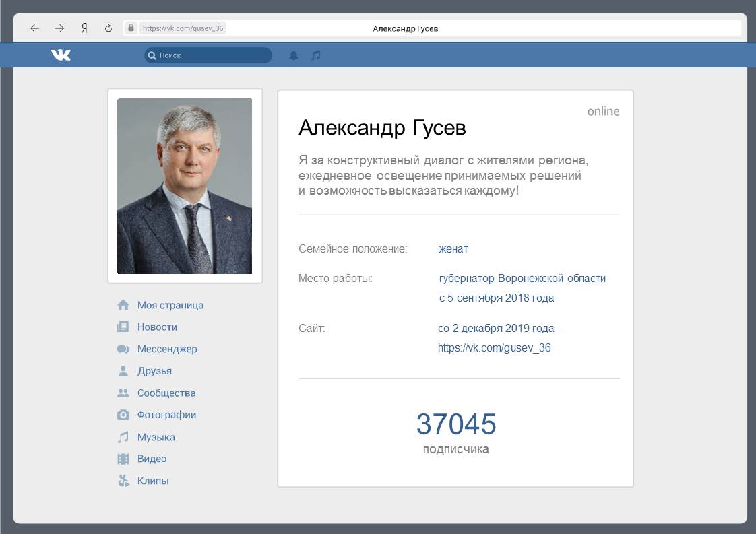Click the VK logo in header
Image resolution: width=756 pixels, height=534 pixels.
coord(61,55)
